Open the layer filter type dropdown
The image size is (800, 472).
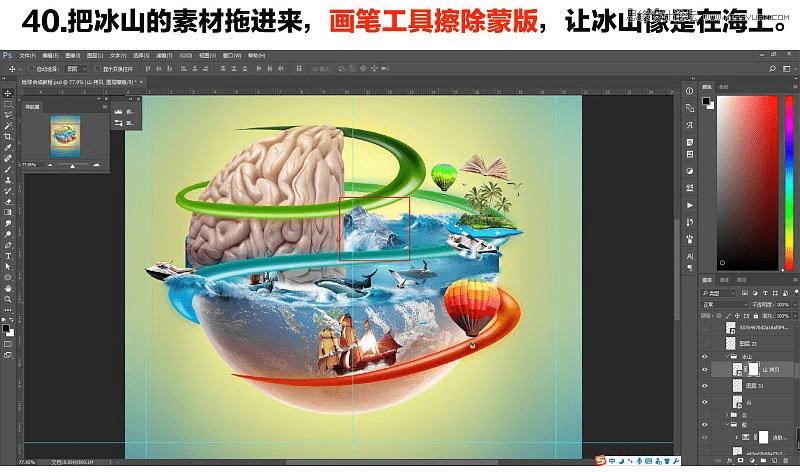[718, 293]
